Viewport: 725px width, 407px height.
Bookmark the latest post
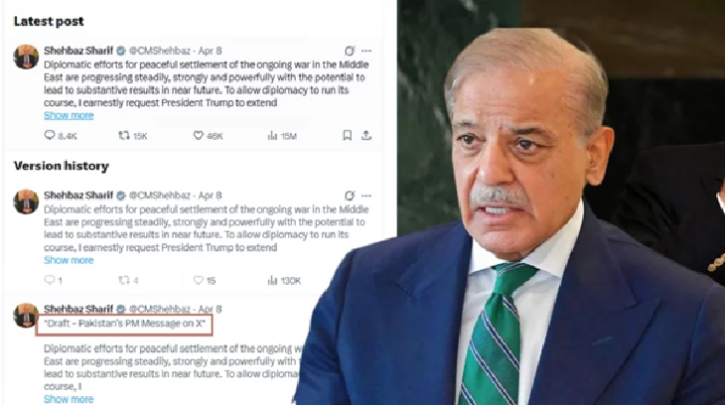tap(347, 135)
